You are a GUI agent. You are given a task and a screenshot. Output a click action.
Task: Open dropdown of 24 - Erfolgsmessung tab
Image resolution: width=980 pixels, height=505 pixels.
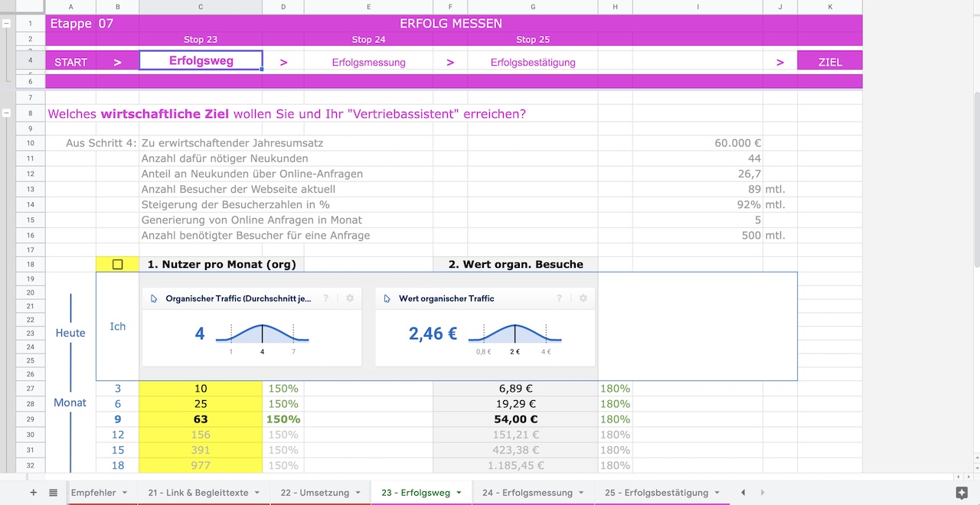coord(581,493)
